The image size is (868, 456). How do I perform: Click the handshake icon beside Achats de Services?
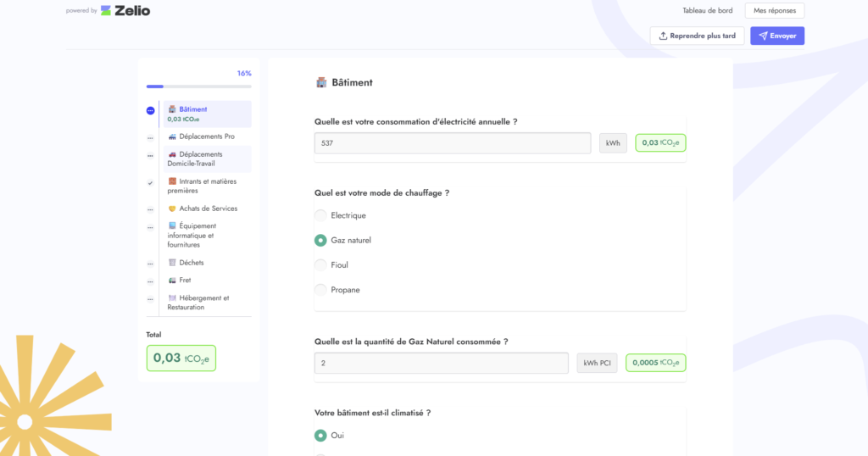pyautogui.click(x=172, y=209)
